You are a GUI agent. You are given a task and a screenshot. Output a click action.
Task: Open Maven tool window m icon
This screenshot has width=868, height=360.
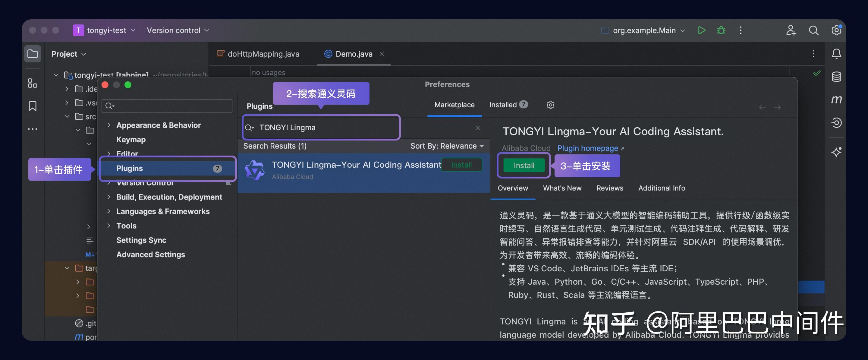coord(836,99)
